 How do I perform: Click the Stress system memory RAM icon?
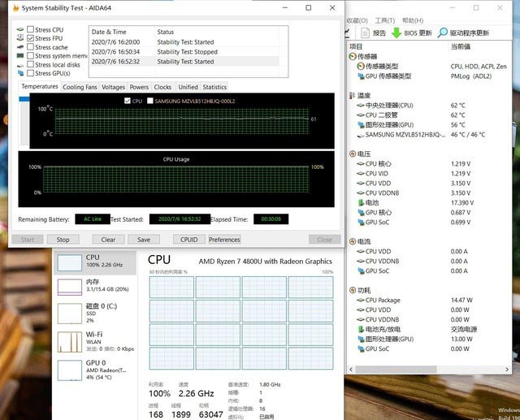click(x=20, y=56)
